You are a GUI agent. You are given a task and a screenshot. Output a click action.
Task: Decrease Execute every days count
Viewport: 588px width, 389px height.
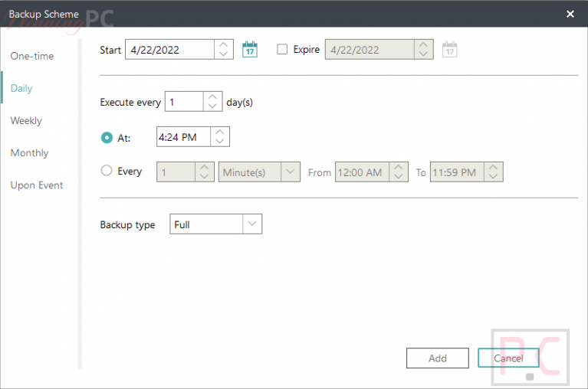(x=212, y=106)
